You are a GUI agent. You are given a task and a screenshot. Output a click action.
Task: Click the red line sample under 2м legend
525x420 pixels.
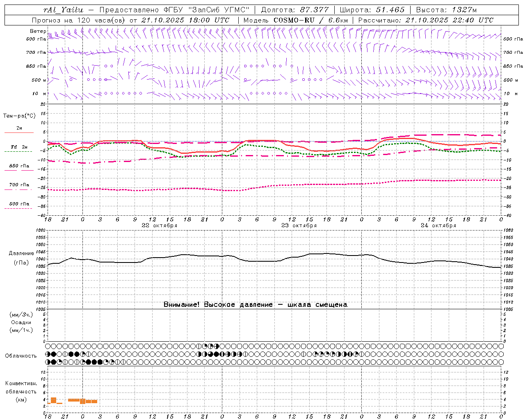tap(19, 132)
